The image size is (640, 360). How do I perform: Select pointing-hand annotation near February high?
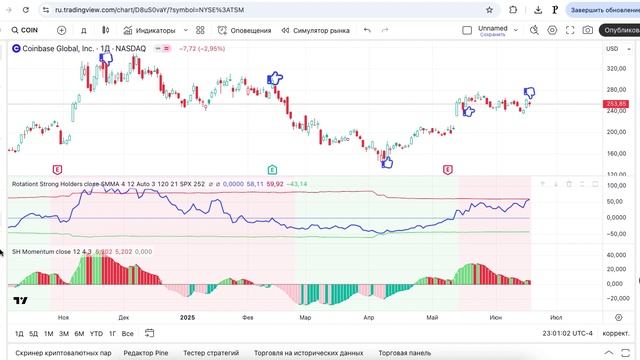coord(275,78)
